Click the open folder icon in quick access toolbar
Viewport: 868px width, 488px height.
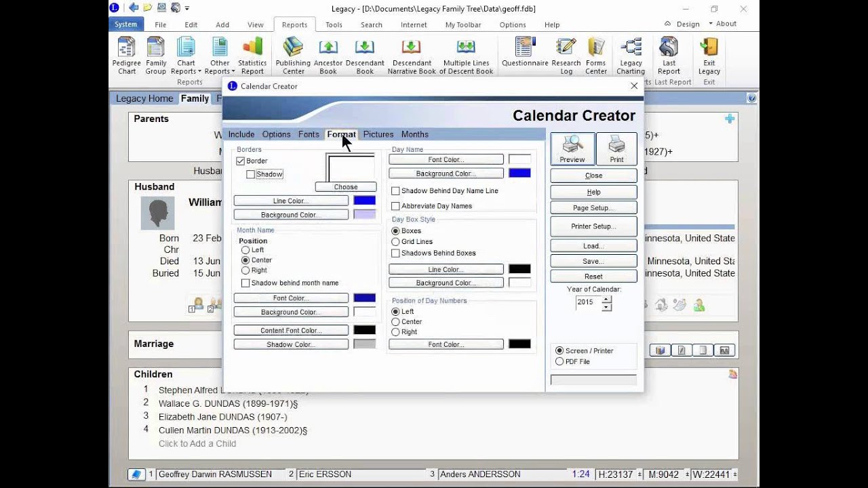coord(147,8)
